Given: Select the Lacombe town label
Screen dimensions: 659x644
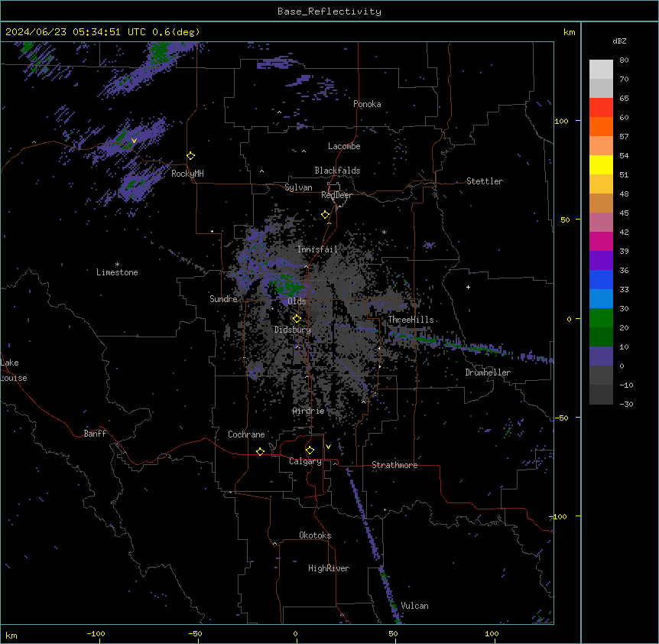Looking at the screenshot, I should tap(344, 146).
